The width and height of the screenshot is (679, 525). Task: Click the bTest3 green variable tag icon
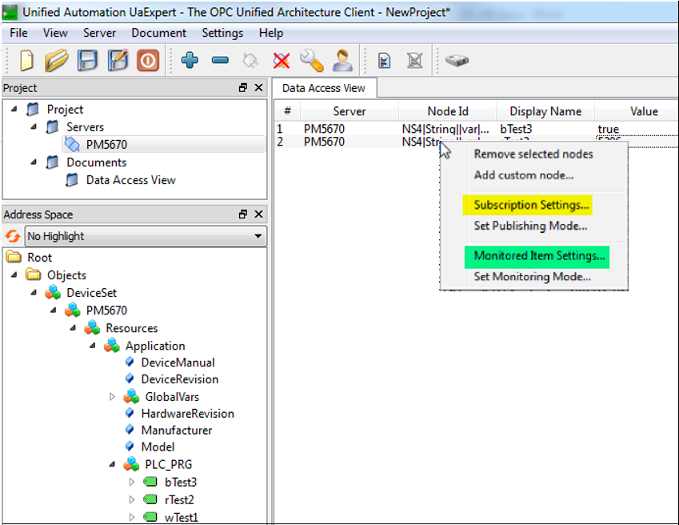coord(150,482)
